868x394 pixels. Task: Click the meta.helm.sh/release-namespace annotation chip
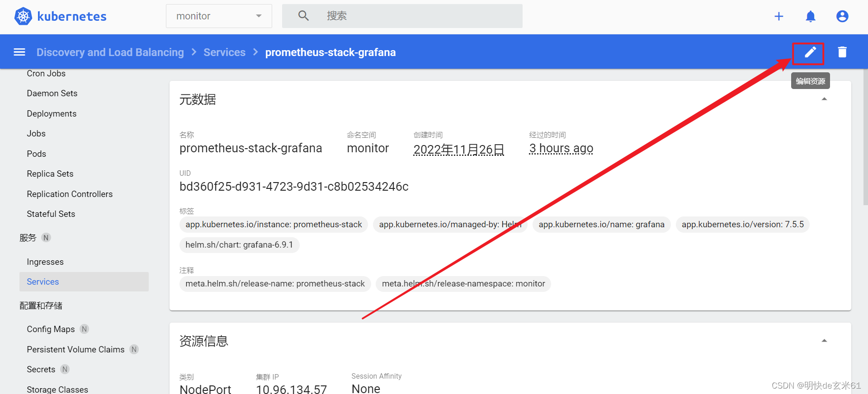463,284
